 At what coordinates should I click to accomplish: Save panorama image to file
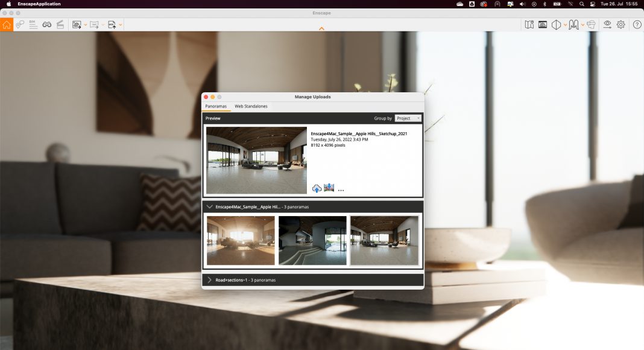[329, 188]
